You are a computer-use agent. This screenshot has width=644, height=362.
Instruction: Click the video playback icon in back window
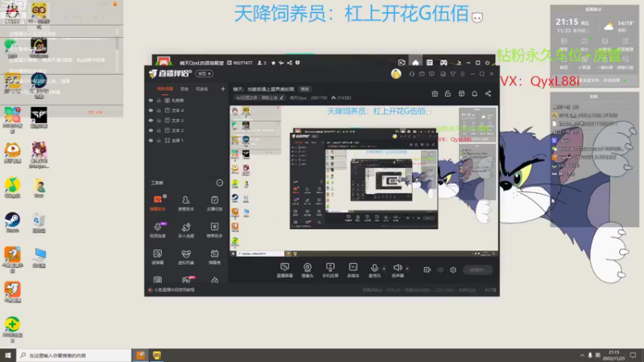[x=402, y=63]
